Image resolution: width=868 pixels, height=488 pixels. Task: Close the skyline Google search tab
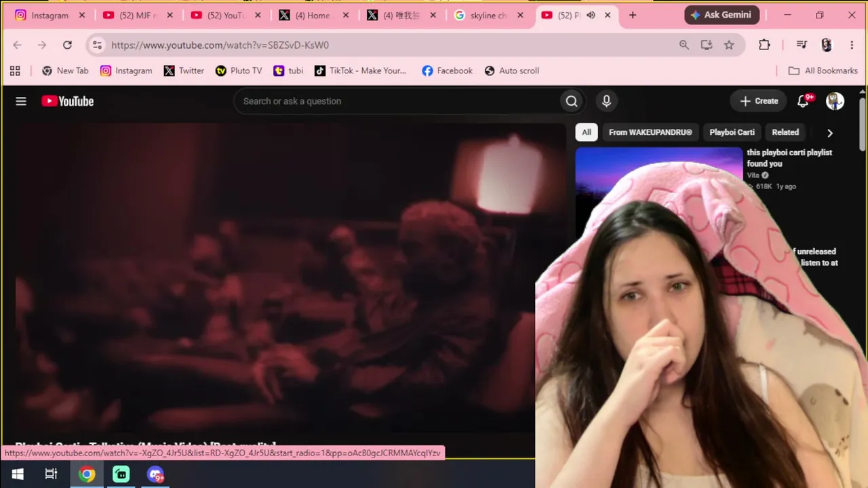point(521,15)
